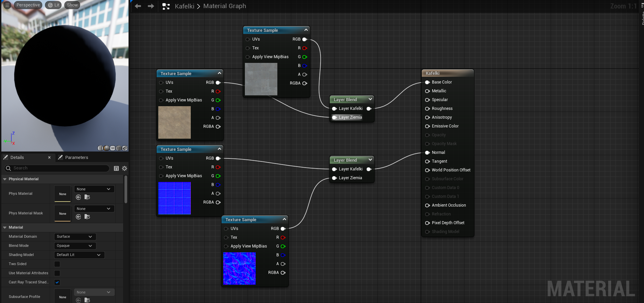The height and width of the screenshot is (303, 644).
Task: Select the cube preview mesh shape
Action: pyautogui.click(x=119, y=148)
